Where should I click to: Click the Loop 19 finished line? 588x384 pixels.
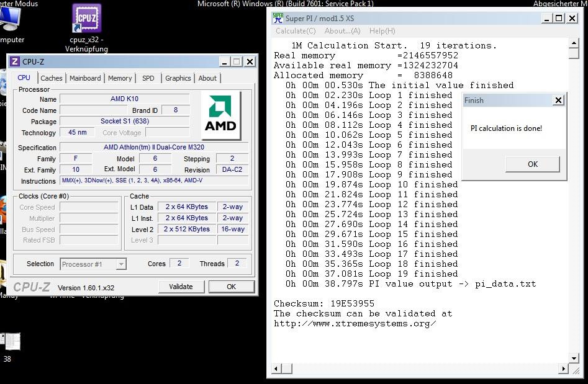coord(372,274)
